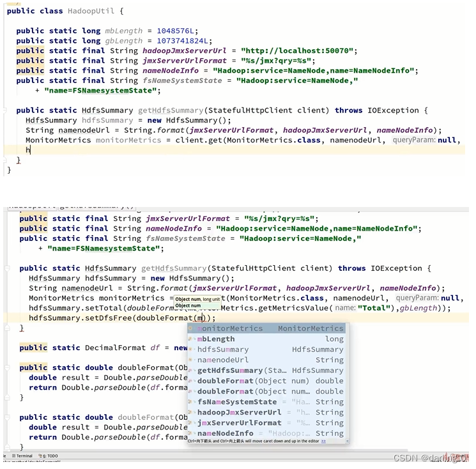This screenshot has height=469, width=476.
Task: Click StatefulHttpClient parameter type in lower editor
Action: 254,268
